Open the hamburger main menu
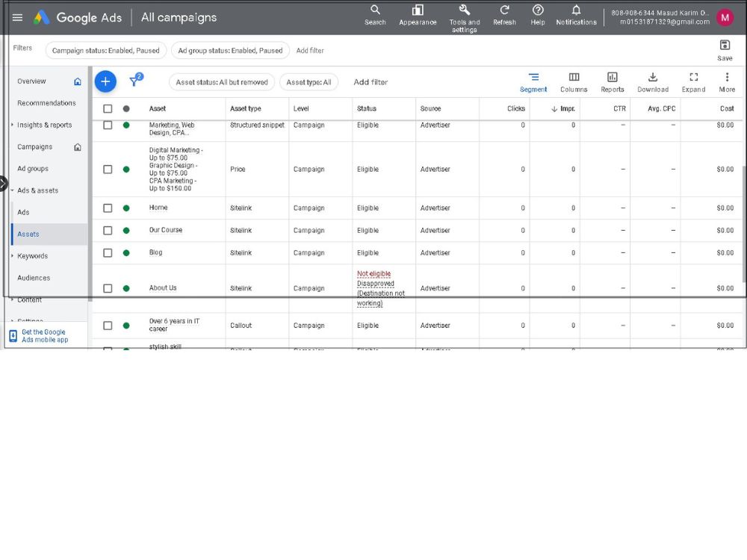 point(18,18)
